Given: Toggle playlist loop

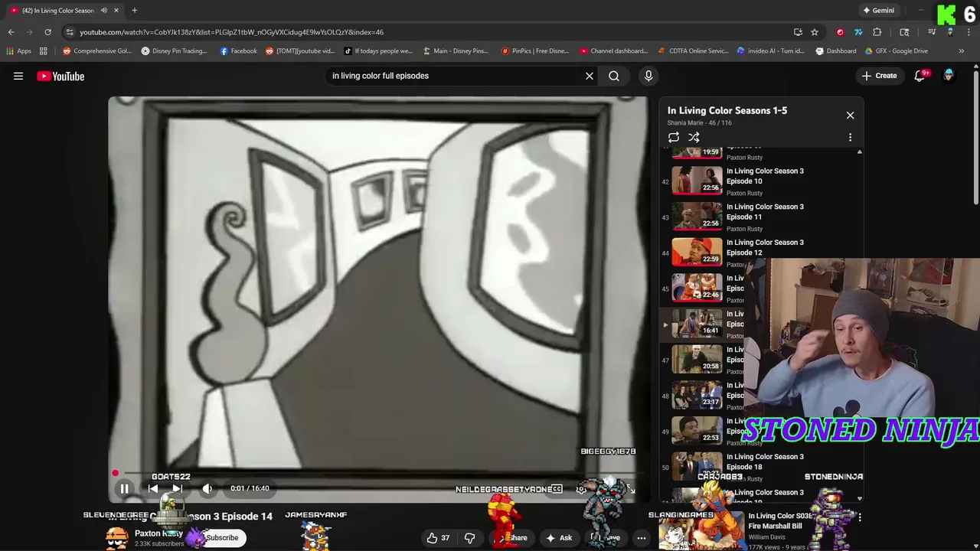Looking at the screenshot, I should 674,138.
